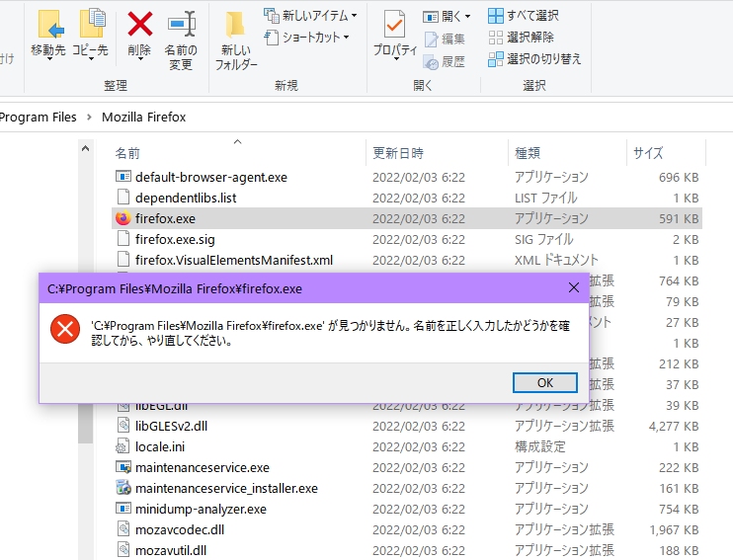Viewport: 733px width, 560px height.
Task: Click the red 削除 (Delete) icon
Action: (x=139, y=25)
